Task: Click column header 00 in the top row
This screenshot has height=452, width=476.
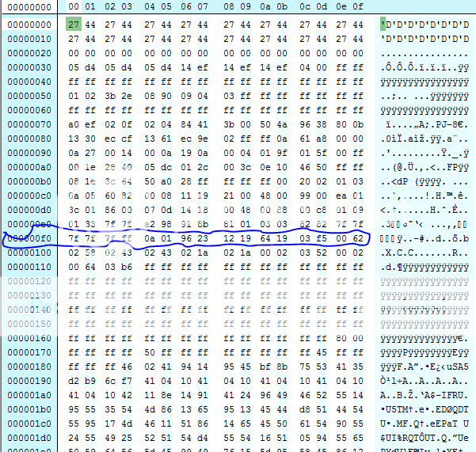Action: coord(74,7)
